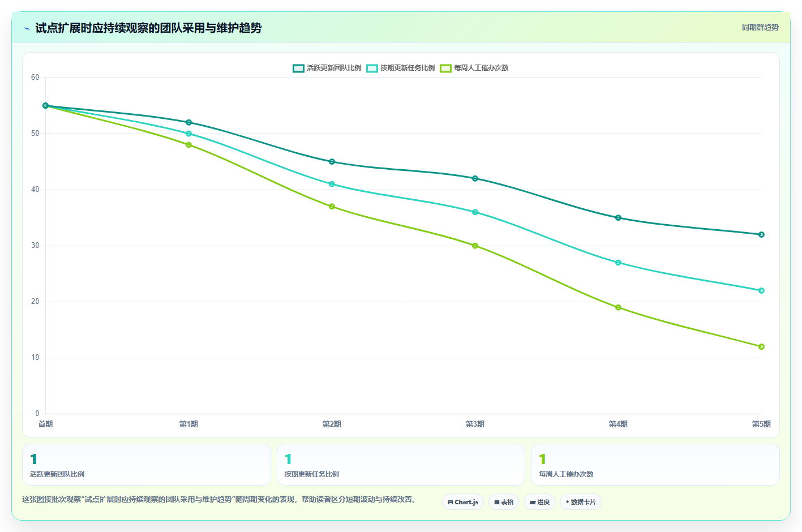Click the green data point at 第1期
This screenshot has width=802, height=532.
(x=189, y=145)
